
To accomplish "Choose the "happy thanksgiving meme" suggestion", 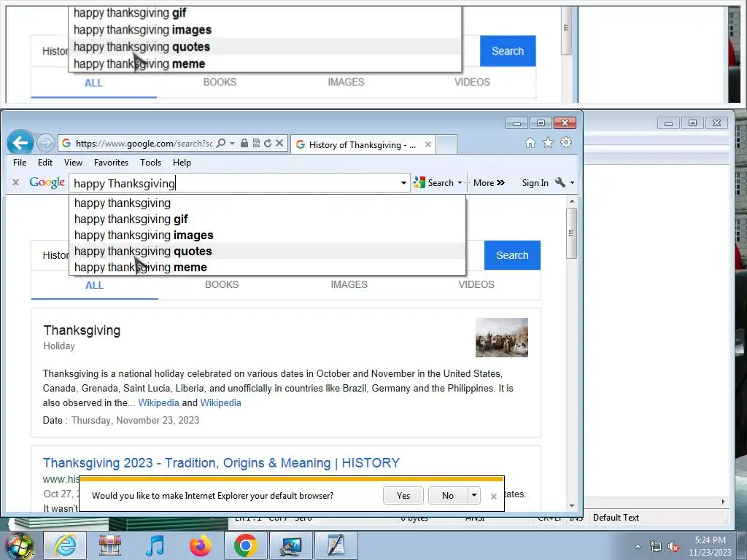I will tap(267, 267).
